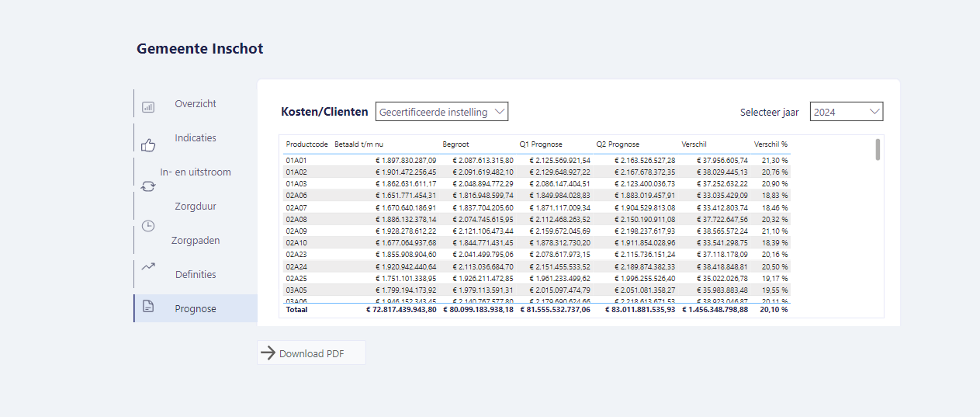Select the product code 02A07 cell
Viewport: 980px width, 417px height.
click(x=296, y=207)
